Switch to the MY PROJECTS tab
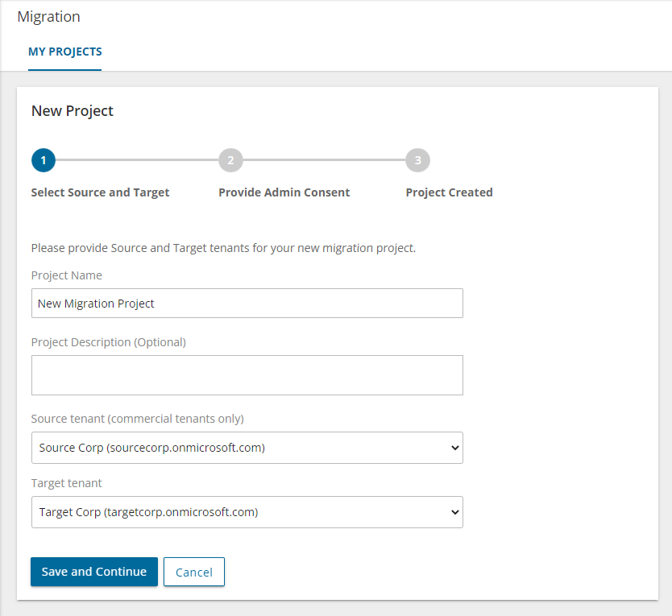 click(64, 52)
